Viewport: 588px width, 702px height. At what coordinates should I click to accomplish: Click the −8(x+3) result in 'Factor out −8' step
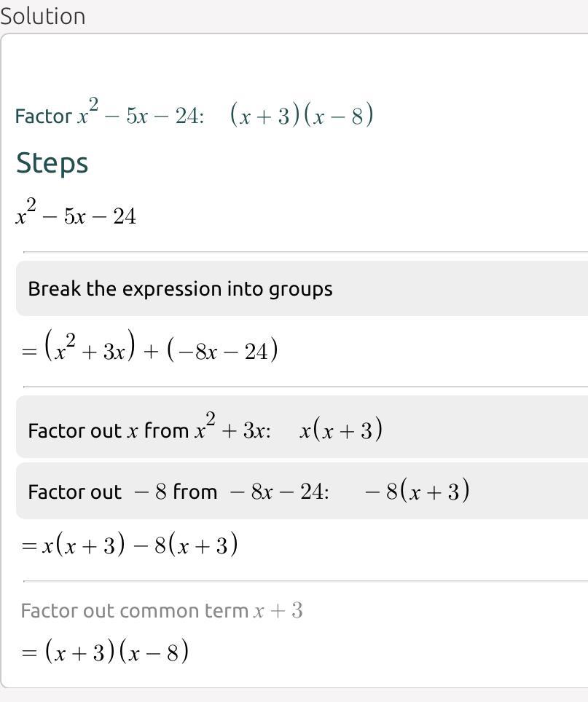pos(417,492)
